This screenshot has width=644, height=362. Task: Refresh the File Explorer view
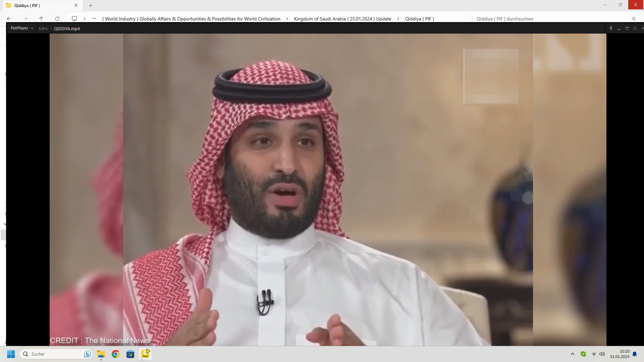coord(57,19)
